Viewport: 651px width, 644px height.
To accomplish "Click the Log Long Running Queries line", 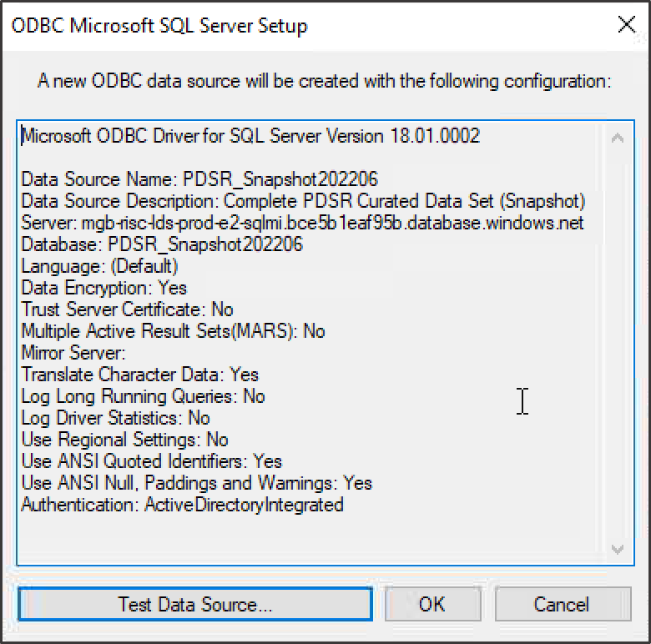I will 143,396.
